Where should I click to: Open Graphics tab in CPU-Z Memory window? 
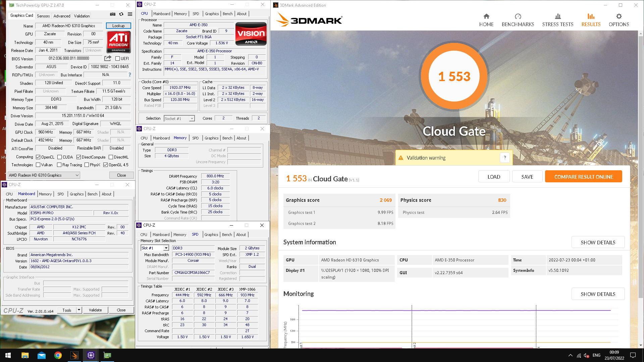(x=212, y=138)
